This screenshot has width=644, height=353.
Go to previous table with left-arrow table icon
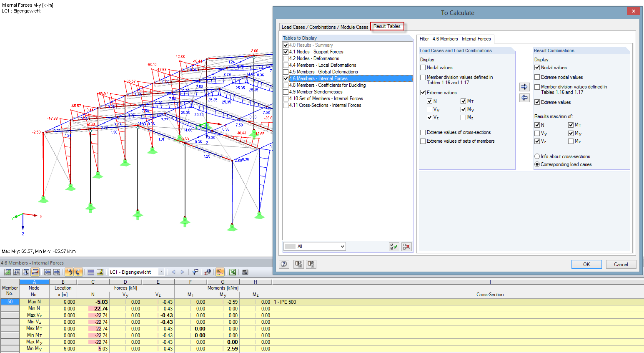click(x=48, y=272)
